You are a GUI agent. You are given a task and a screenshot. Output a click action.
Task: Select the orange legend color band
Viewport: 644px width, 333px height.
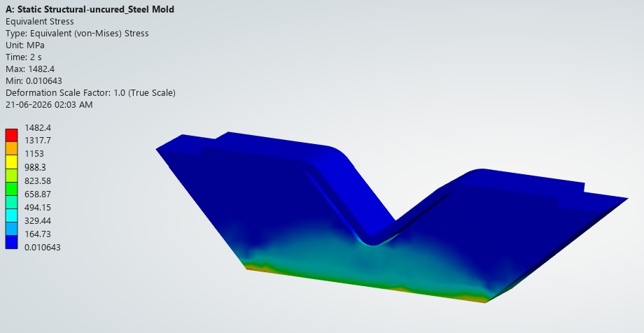tap(11, 148)
